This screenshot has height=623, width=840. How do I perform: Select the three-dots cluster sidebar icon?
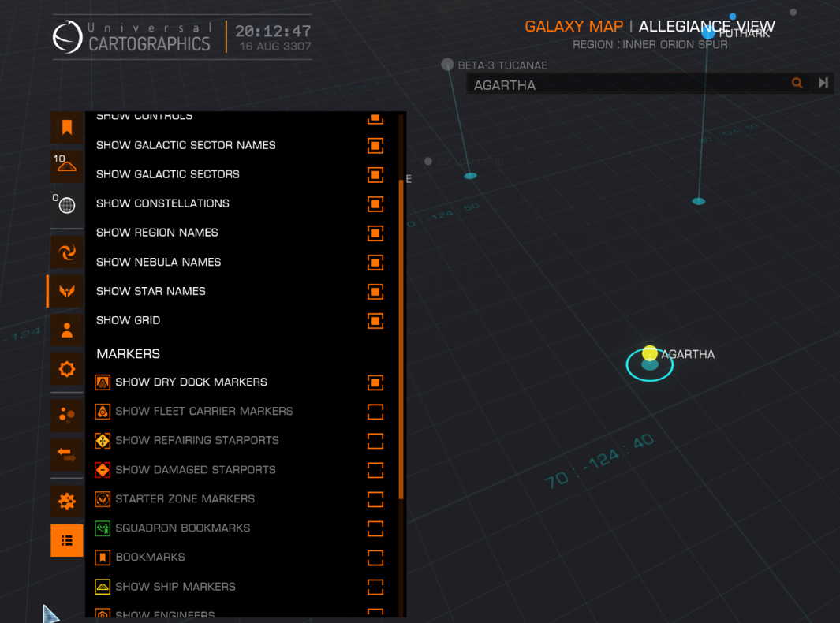[67, 415]
